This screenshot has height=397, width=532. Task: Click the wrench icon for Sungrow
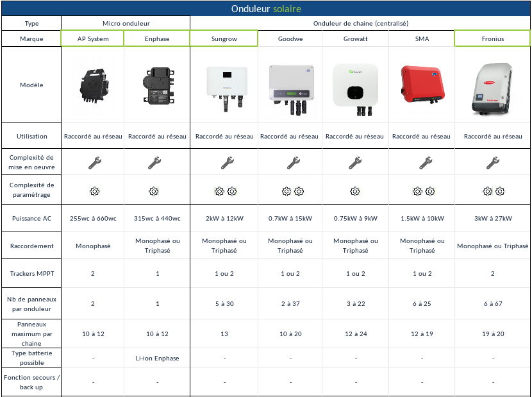click(x=224, y=162)
